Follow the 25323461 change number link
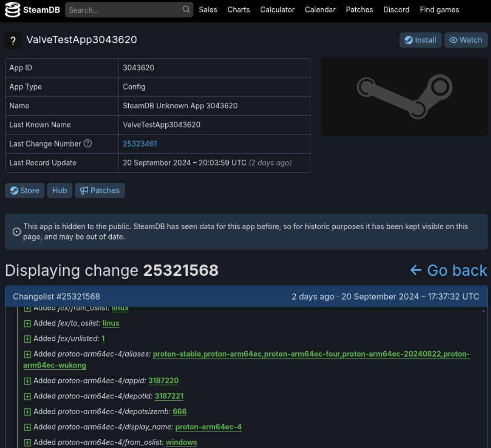Viewport: 491px width, 448px height. [x=140, y=144]
